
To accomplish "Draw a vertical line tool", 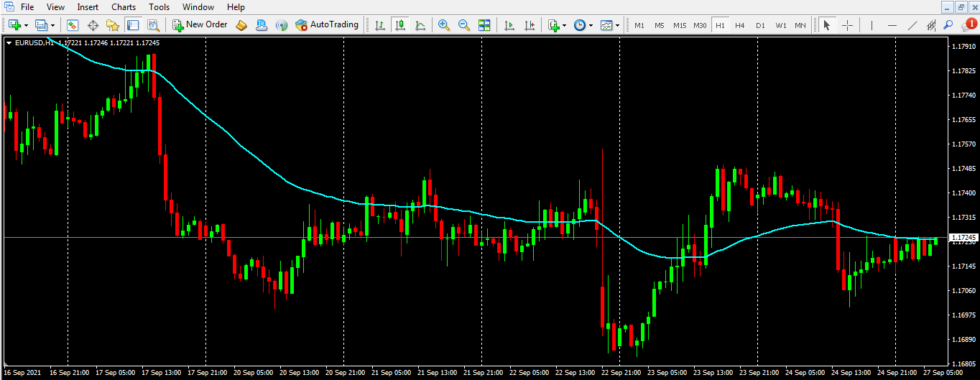I will pos(872,25).
